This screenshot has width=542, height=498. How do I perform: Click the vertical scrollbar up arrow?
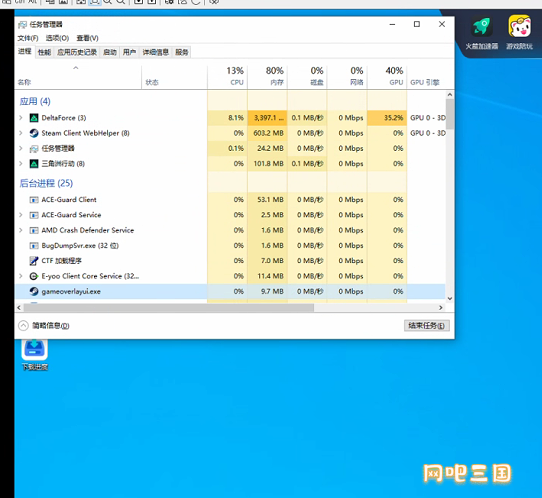[450, 94]
